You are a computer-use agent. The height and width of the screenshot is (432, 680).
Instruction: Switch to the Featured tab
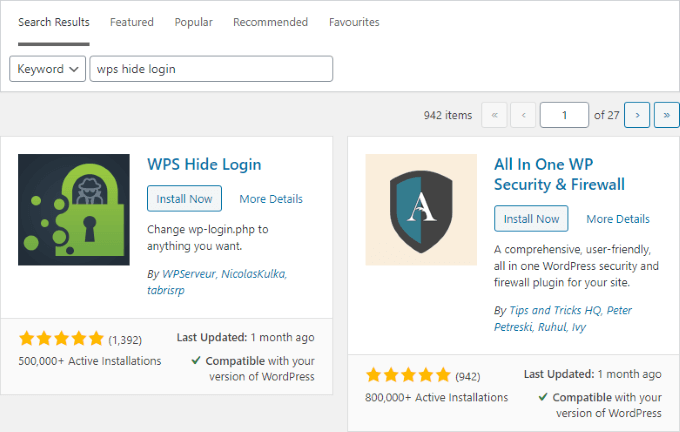[x=132, y=22]
